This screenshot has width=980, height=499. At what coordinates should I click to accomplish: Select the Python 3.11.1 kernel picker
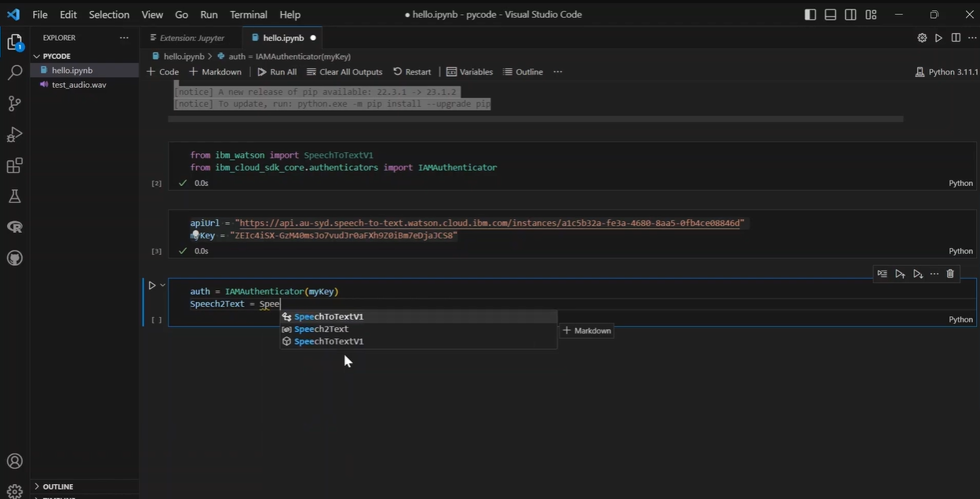(x=947, y=71)
